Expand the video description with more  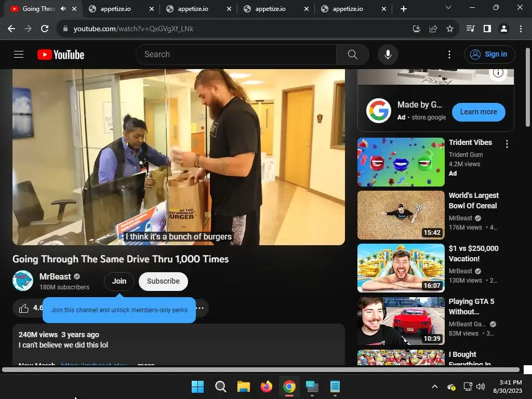[146, 364]
